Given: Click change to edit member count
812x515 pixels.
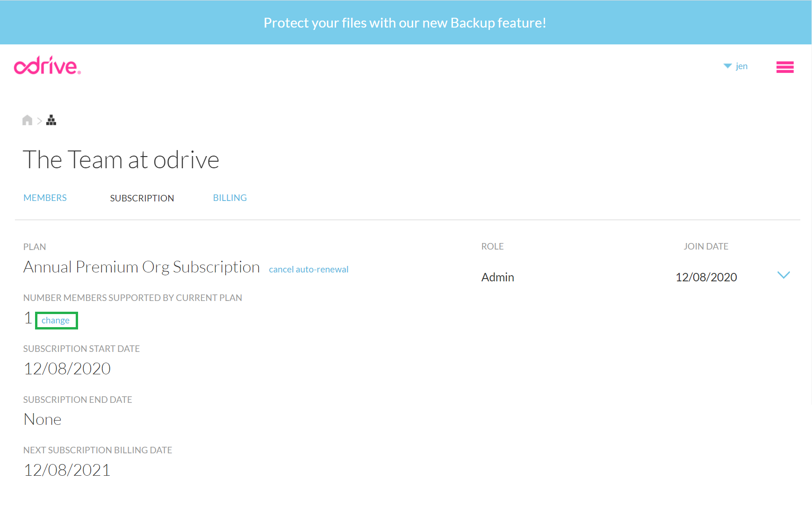Looking at the screenshot, I should coord(56,320).
